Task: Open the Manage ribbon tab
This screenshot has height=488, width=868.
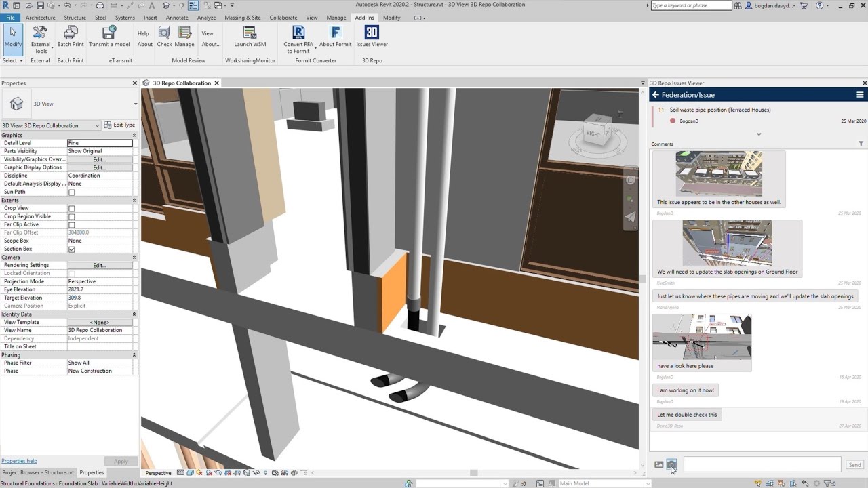Action: (x=336, y=18)
